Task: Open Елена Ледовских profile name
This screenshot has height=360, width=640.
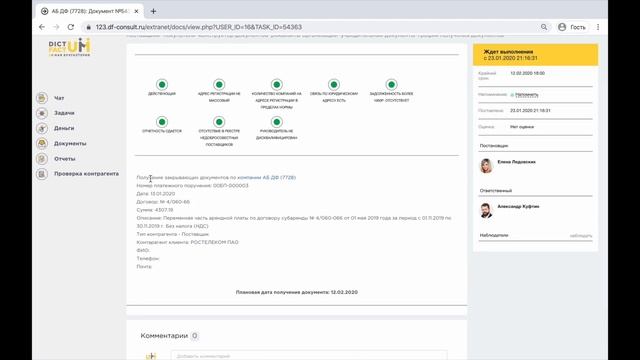Action: (516, 162)
